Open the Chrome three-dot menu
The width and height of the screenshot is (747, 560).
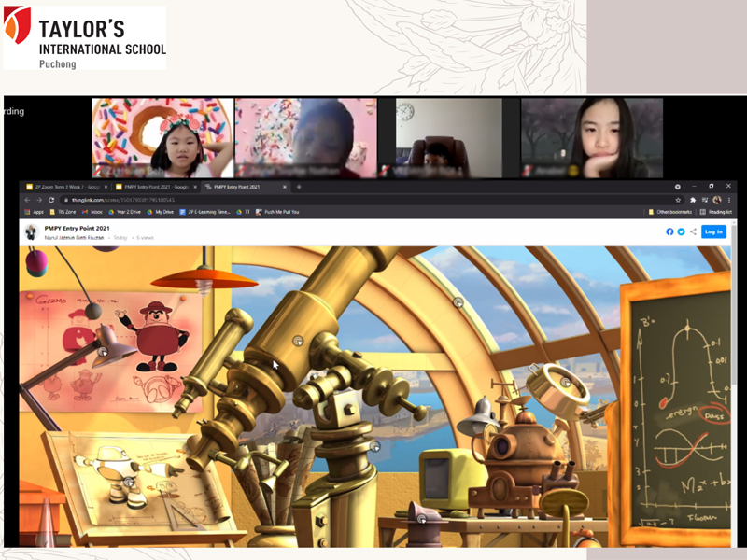(729, 200)
